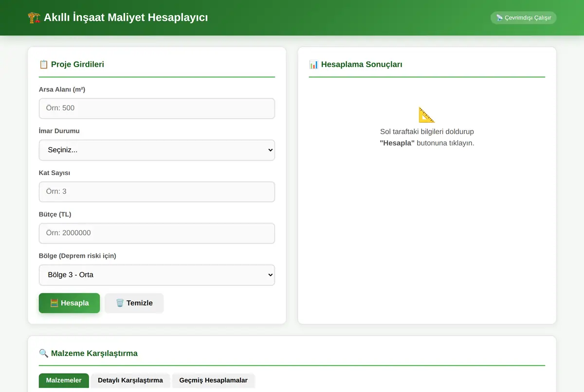Click the clipboard icon beside Proje Girdileri
The height and width of the screenshot is (392, 584).
(44, 64)
